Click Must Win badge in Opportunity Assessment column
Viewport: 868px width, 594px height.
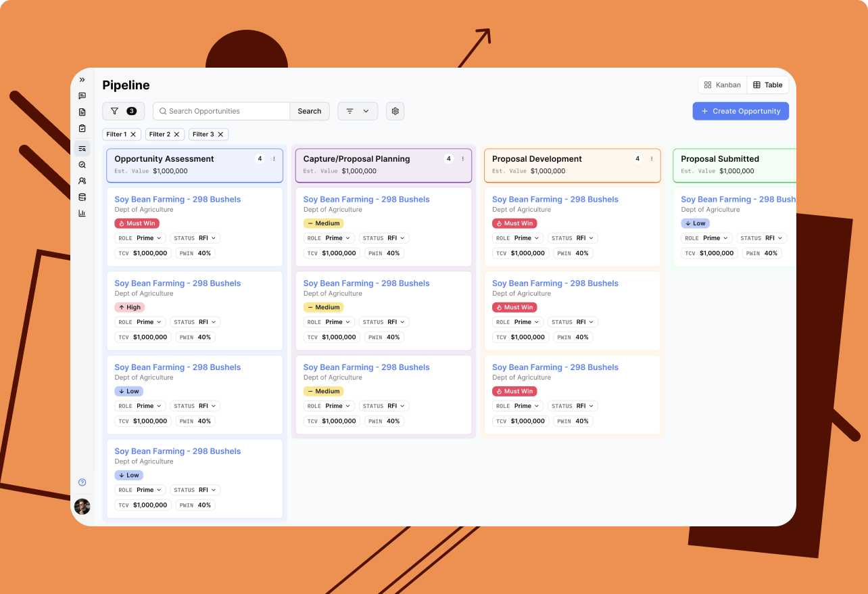pos(137,223)
